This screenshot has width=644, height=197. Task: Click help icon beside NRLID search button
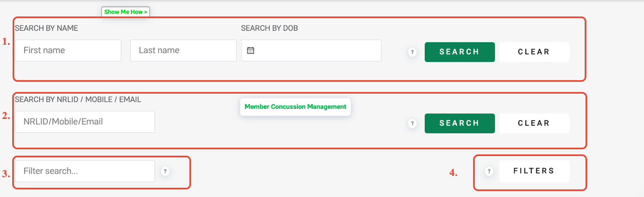(x=412, y=124)
